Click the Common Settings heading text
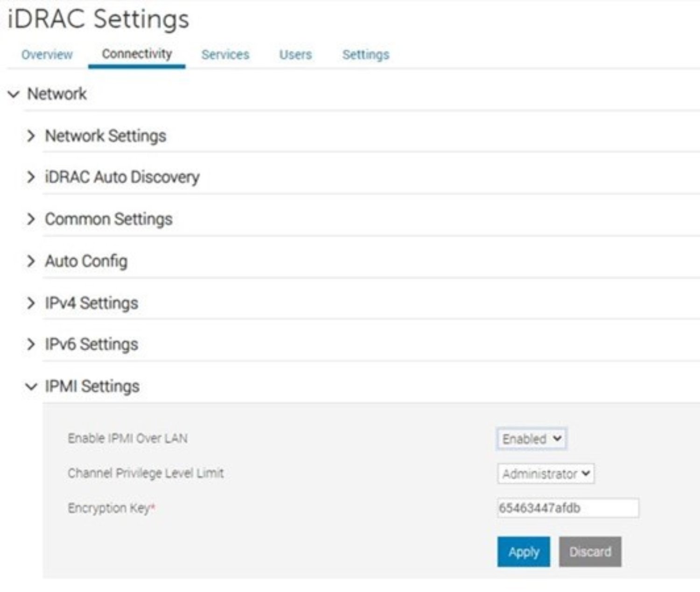 point(109,219)
